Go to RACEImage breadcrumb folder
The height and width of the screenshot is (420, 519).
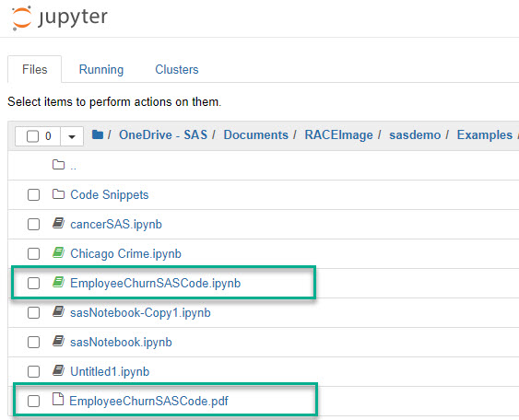(338, 134)
